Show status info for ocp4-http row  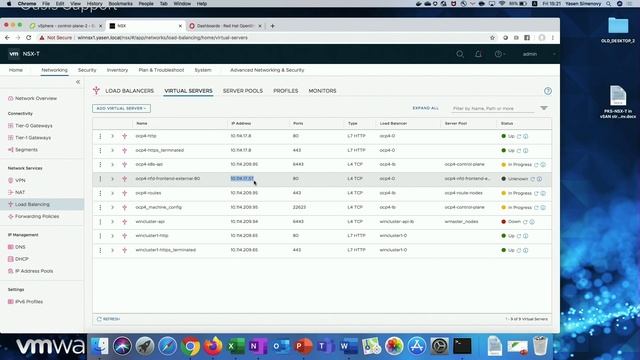point(526,136)
